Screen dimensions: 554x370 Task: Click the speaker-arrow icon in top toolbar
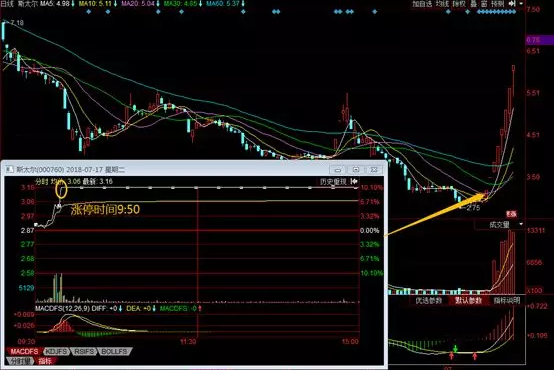click(x=512, y=4)
